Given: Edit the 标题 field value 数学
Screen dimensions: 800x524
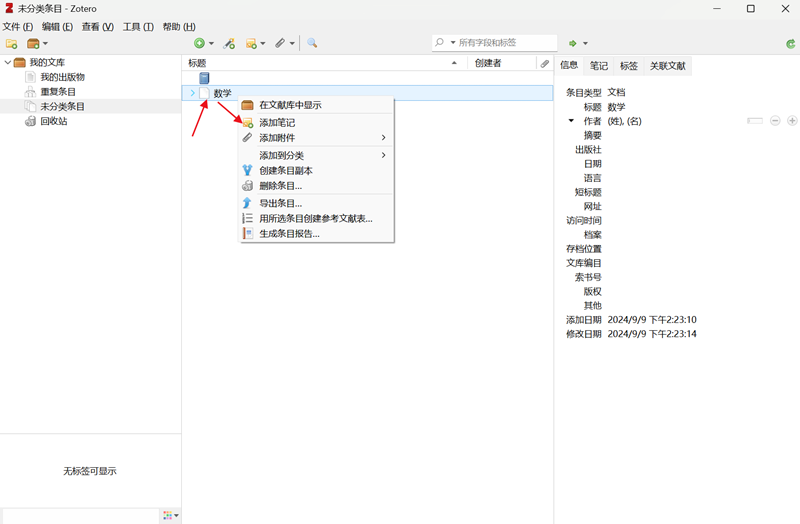Looking at the screenshot, I should (616, 107).
